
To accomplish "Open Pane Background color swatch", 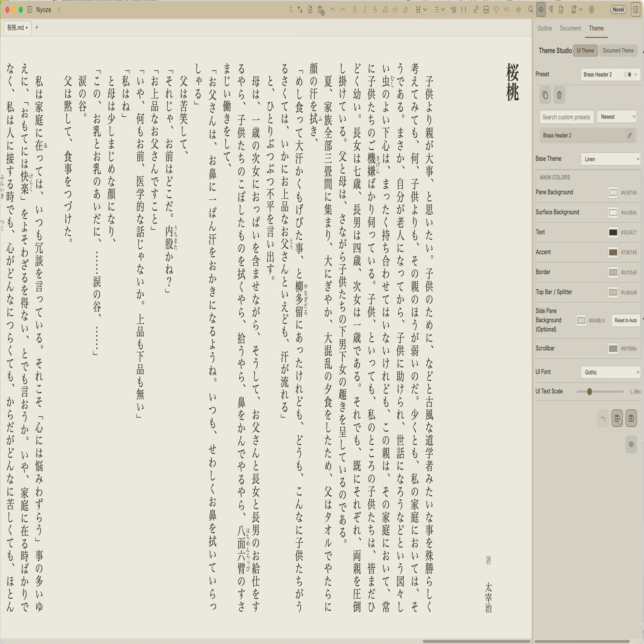I will (x=613, y=192).
